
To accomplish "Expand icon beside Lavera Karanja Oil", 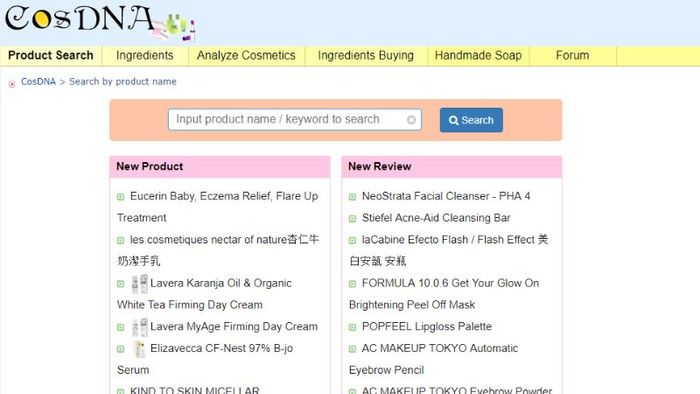I will [121, 284].
